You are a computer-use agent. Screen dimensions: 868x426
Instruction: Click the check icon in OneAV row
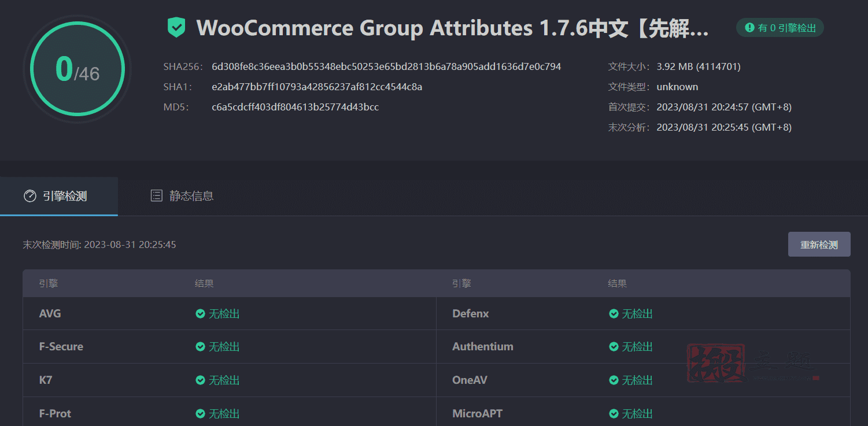tap(614, 380)
